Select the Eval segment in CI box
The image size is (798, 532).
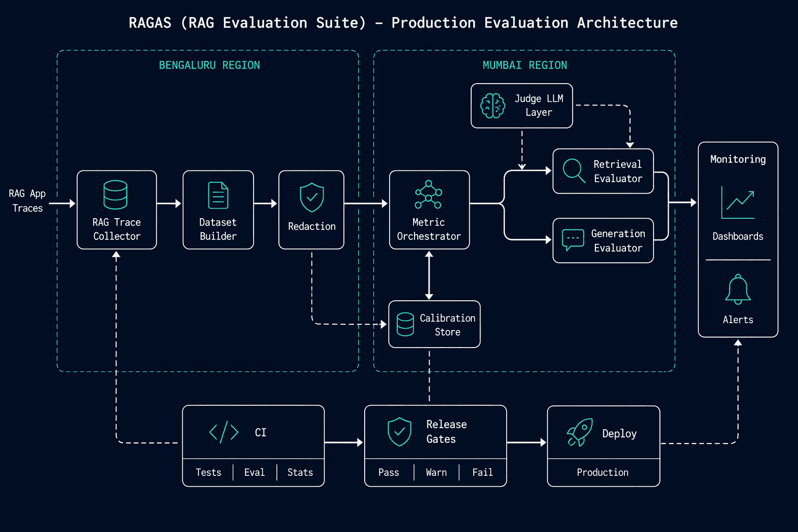[x=255, y=472]
